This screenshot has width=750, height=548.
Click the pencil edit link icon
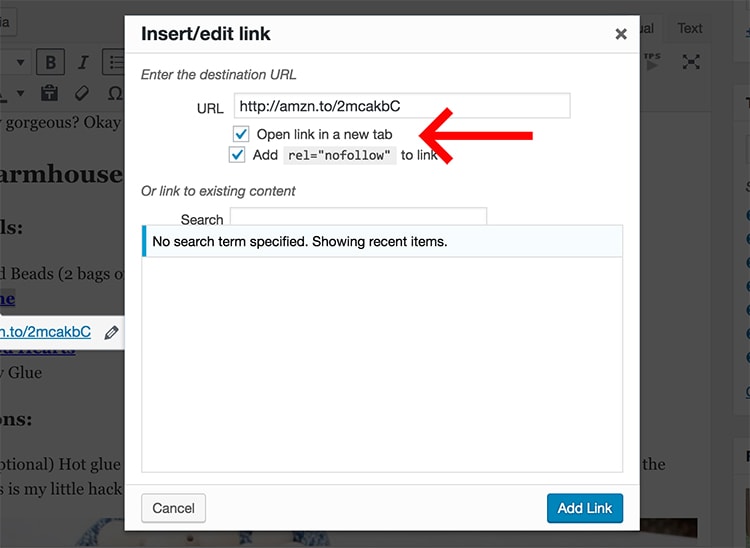tap(111, 332)
